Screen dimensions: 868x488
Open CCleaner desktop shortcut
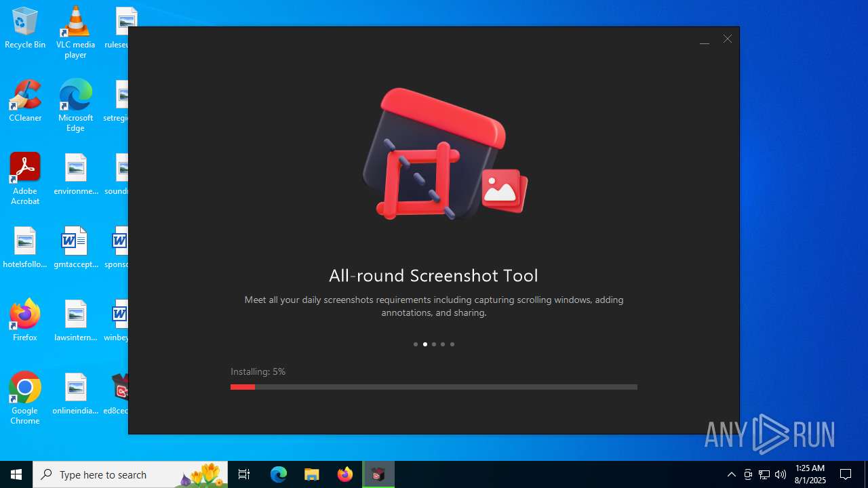coord(25,101)
